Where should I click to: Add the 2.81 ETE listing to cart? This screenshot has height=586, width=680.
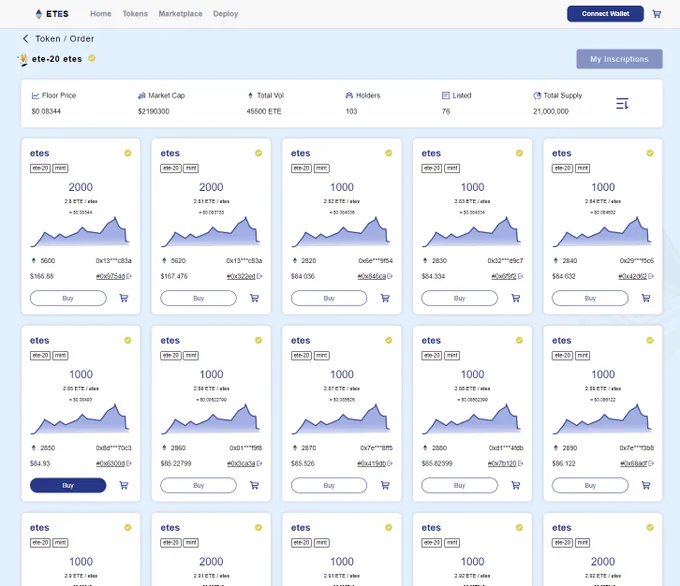(x=255, y=298)
